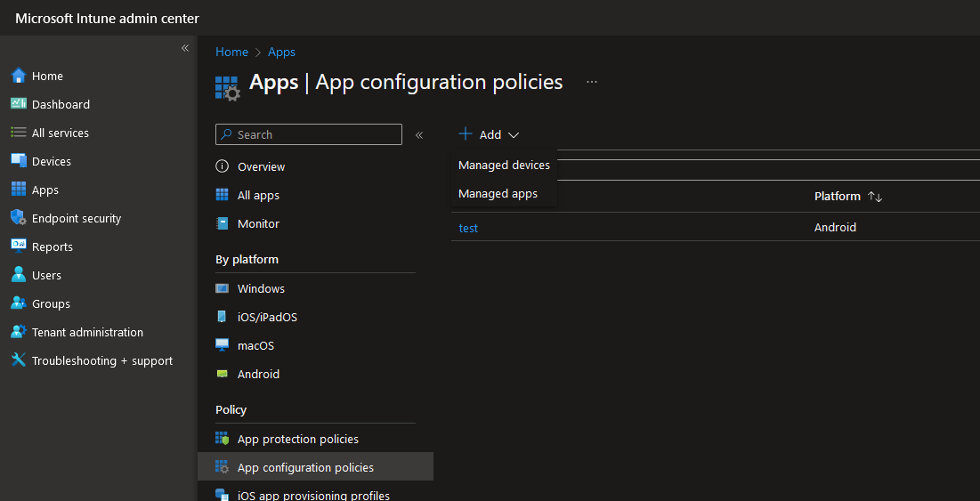
Task: Click the Android platform icon
Action: pyautogui.click(x=222, y=374)
